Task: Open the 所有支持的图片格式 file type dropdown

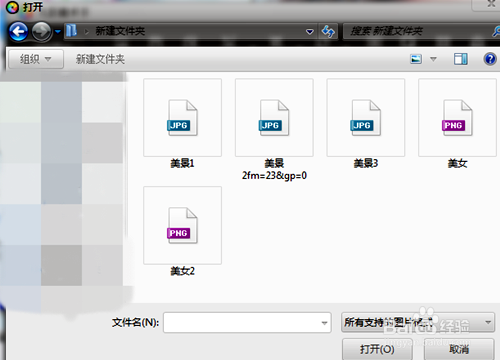Action: 418,322
